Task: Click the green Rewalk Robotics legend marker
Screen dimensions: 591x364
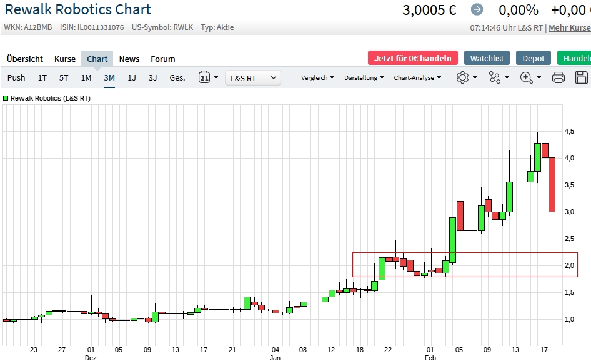Action: click(x=6, y=98)
